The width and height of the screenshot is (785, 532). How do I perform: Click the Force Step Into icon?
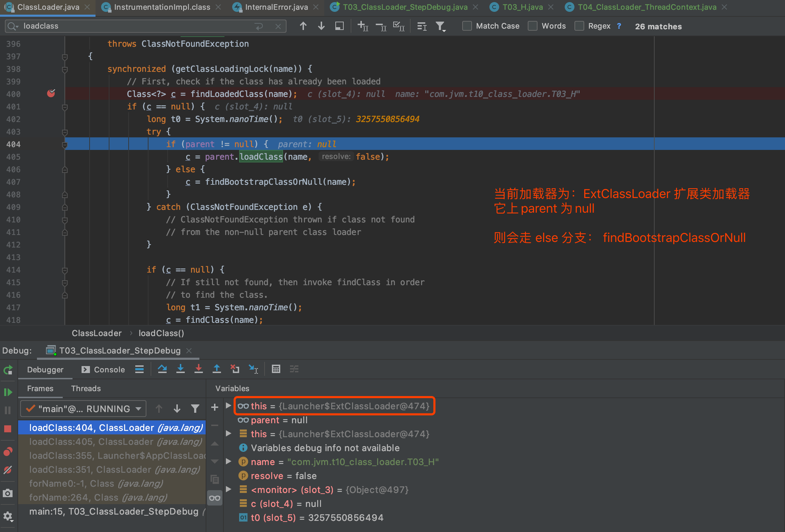(198, 369)
